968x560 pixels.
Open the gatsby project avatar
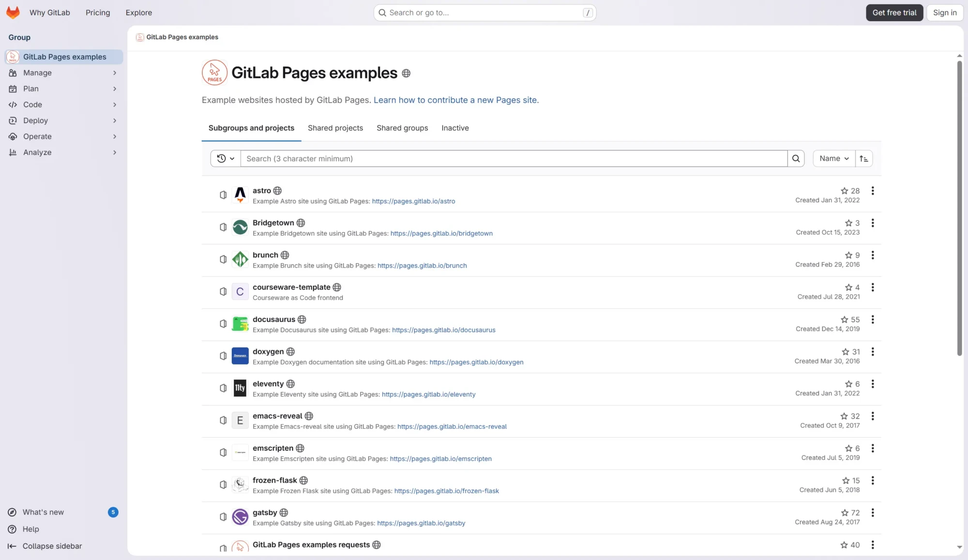(240, 516)
